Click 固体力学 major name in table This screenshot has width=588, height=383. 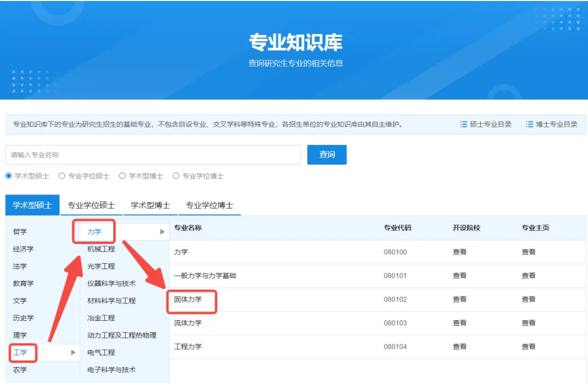pos(188,299)
